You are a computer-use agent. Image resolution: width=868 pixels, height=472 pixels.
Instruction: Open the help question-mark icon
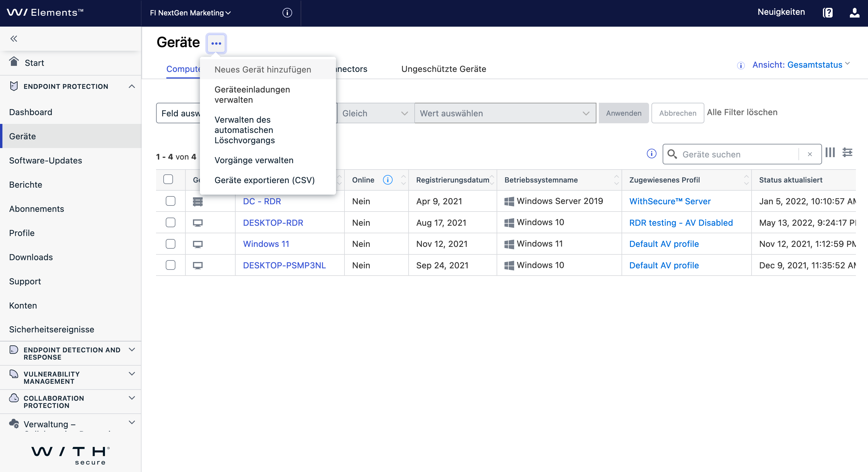827,13
